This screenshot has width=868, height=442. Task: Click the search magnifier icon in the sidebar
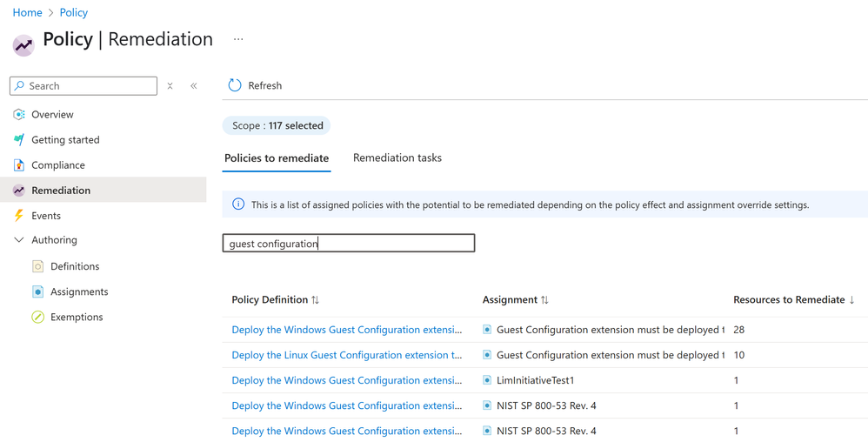pyautogui.click(x=19, y=86)
